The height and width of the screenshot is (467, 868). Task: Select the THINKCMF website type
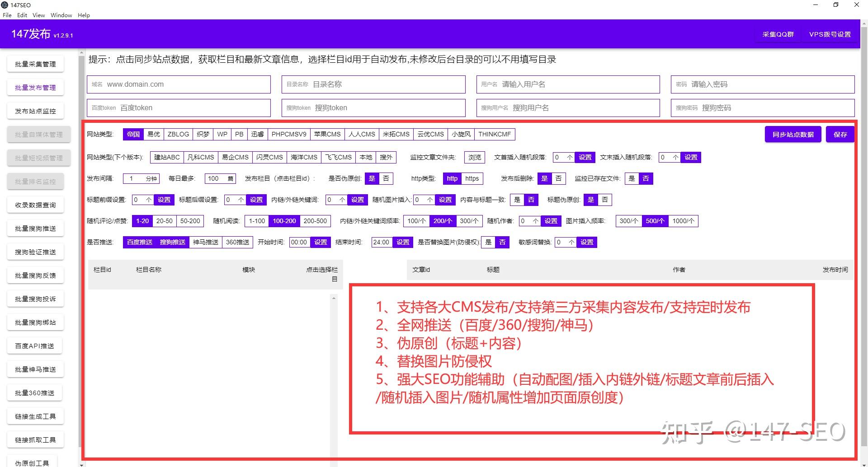495,134
